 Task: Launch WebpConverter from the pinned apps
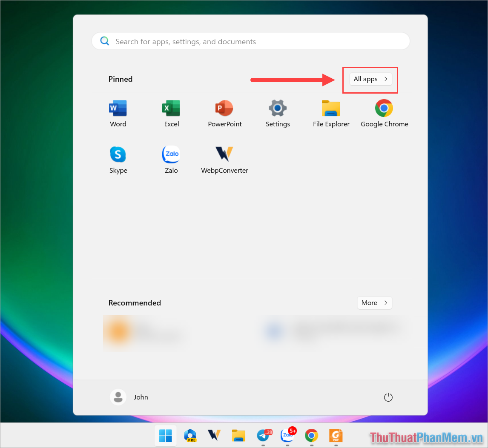coord(224,159)
